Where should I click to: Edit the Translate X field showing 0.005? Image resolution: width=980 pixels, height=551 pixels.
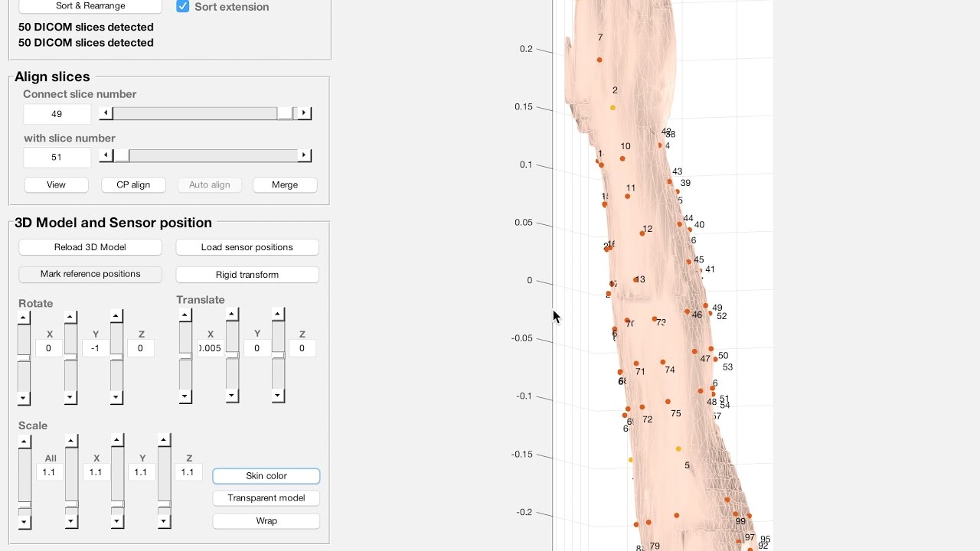tap(210, 348)
